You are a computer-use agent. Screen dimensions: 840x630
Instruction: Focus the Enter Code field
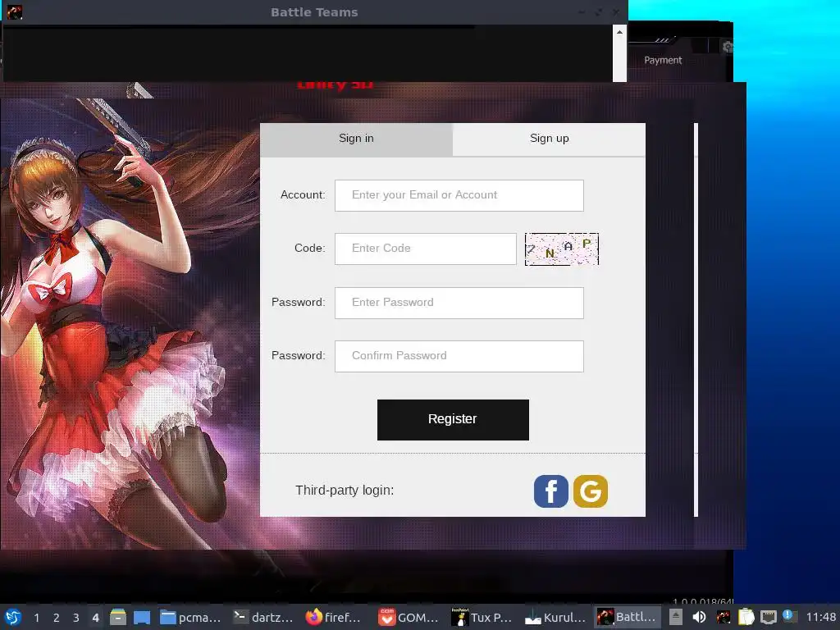point(426,249)
